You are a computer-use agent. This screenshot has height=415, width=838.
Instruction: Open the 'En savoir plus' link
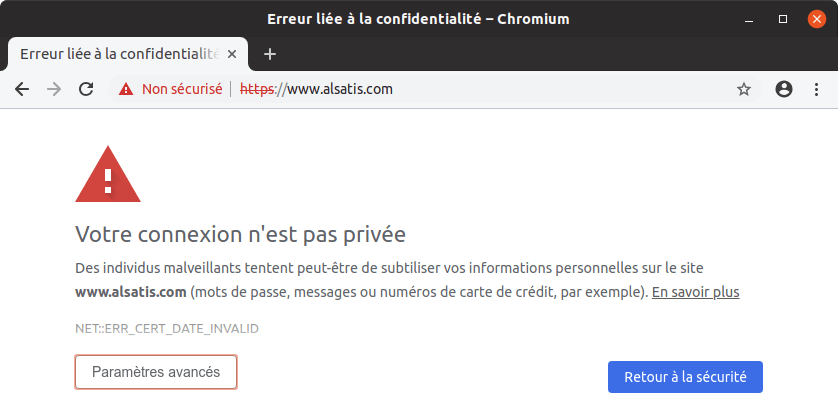[x=695, y=293]
